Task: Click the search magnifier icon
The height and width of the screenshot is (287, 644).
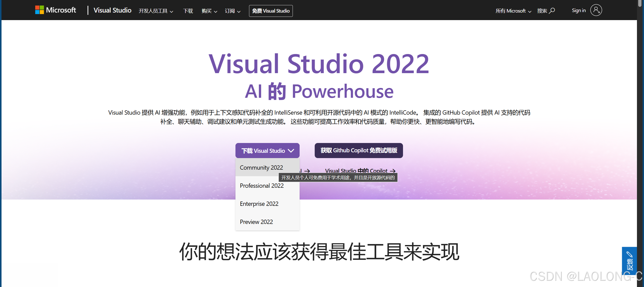Action: (x=552, y=11)
